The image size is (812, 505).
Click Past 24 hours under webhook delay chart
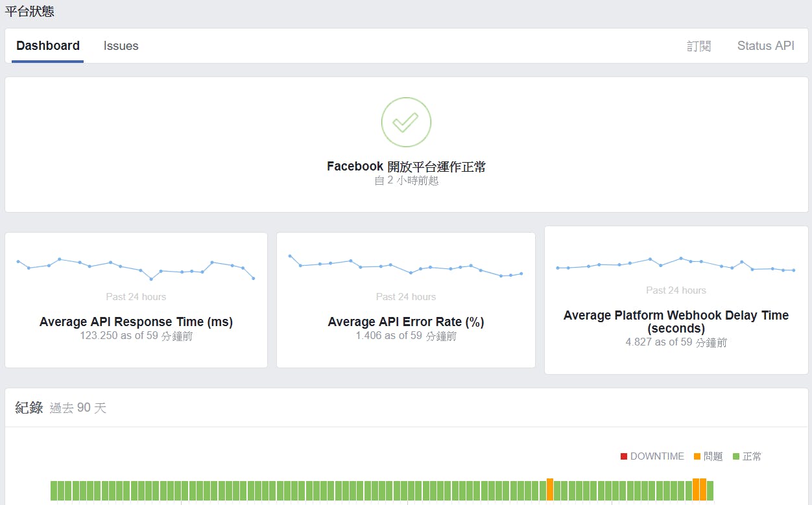coord(676,290)
